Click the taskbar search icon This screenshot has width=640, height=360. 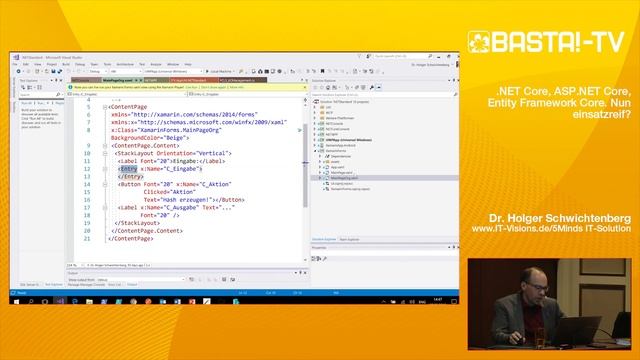[x=31, y=302]
